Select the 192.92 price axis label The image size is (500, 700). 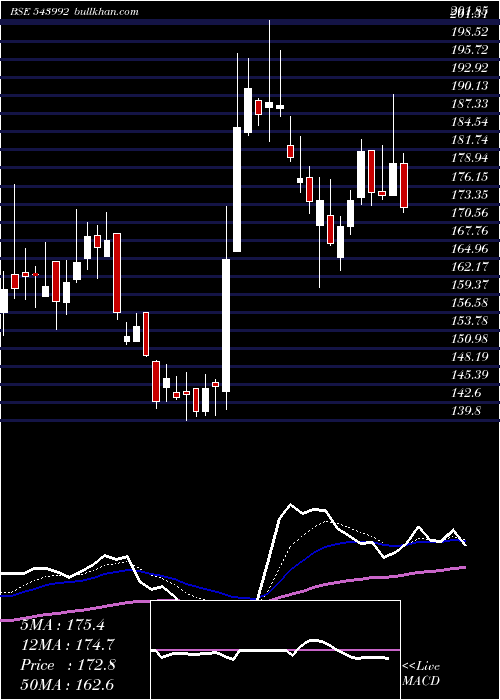click(x=470, y=68)
